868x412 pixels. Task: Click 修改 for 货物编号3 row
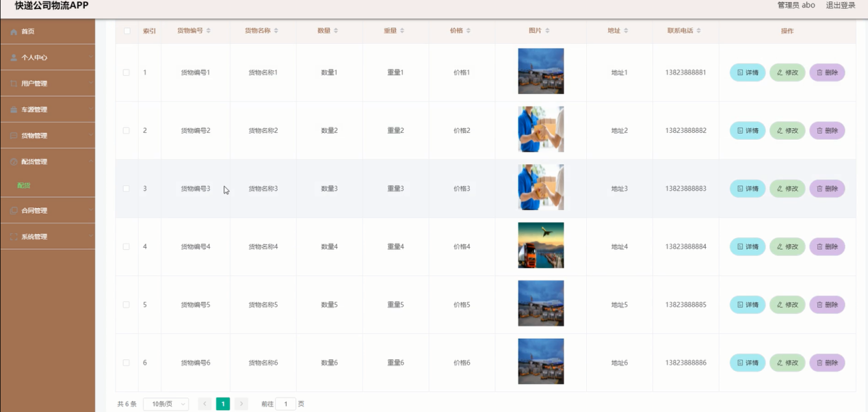[787, 189]
